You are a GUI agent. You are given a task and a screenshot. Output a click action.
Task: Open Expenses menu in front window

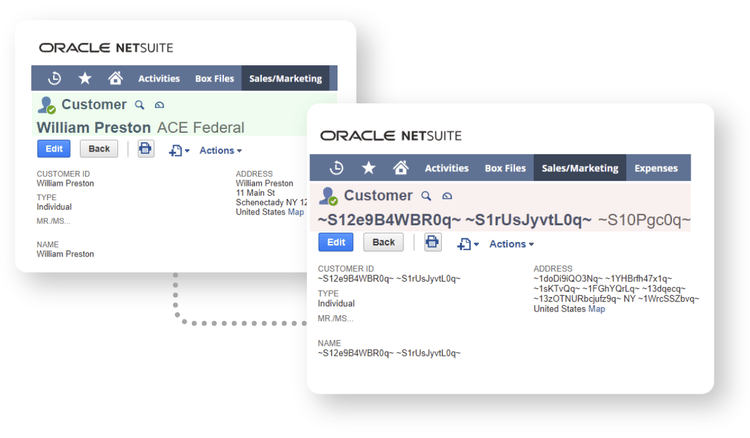coord(656,168)
